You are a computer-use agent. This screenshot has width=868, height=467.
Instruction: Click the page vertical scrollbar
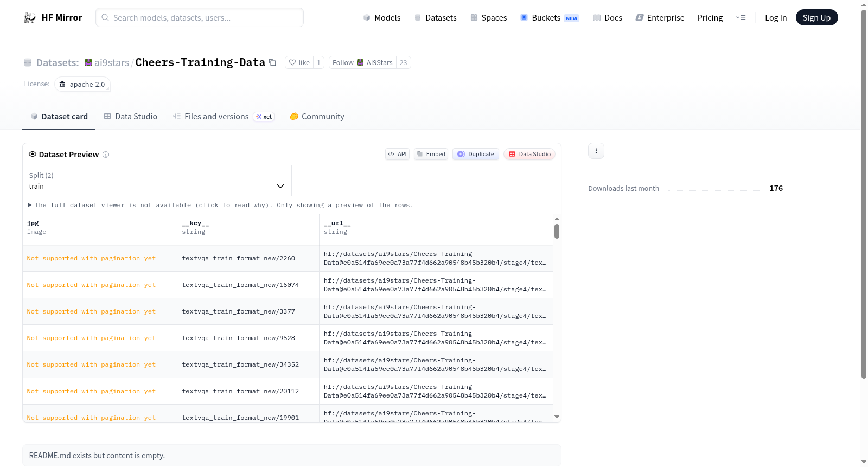click(864, 194)
